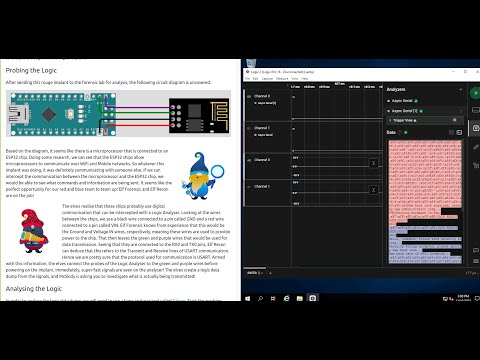480x360 pixels.
Task: Open the Edit menu in Logic 2
Action: pyautogui.click(x=255, y=79)
